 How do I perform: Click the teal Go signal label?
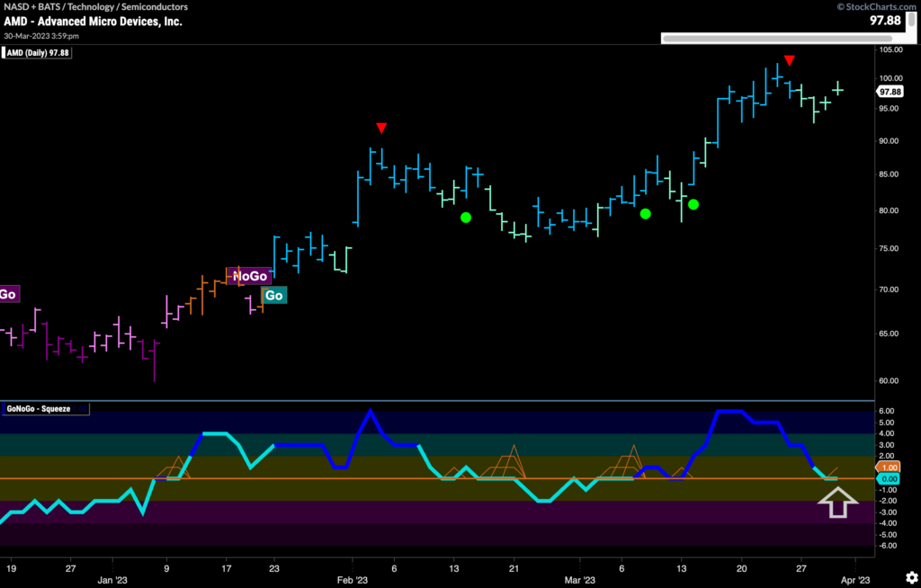[274, 295]
